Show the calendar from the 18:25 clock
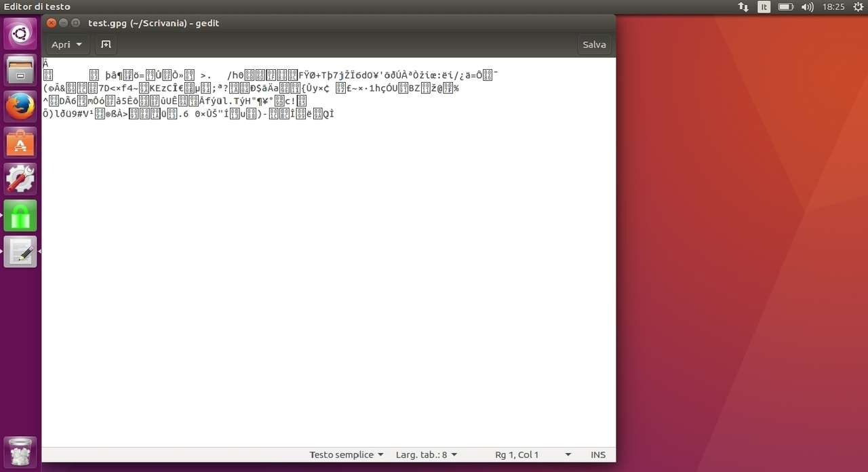Image resolution: width=868 pixels, height=472 pixels. [x=833, y=7]
